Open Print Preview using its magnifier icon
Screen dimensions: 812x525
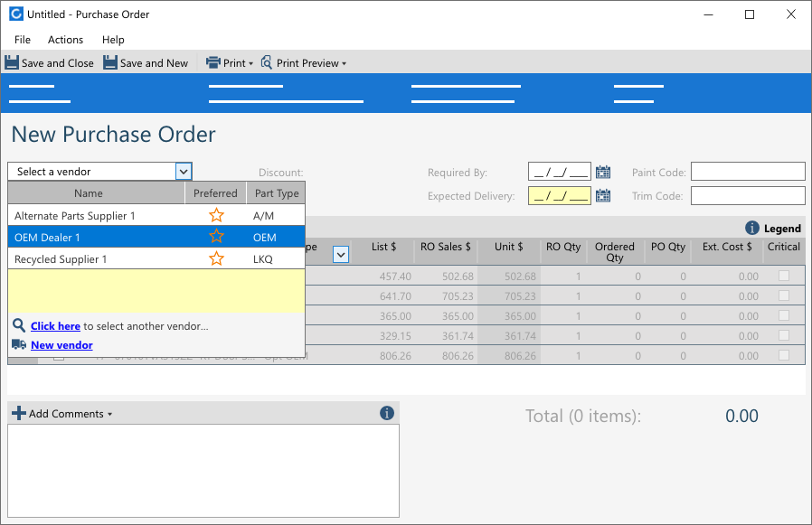click(x=266, y=61)
